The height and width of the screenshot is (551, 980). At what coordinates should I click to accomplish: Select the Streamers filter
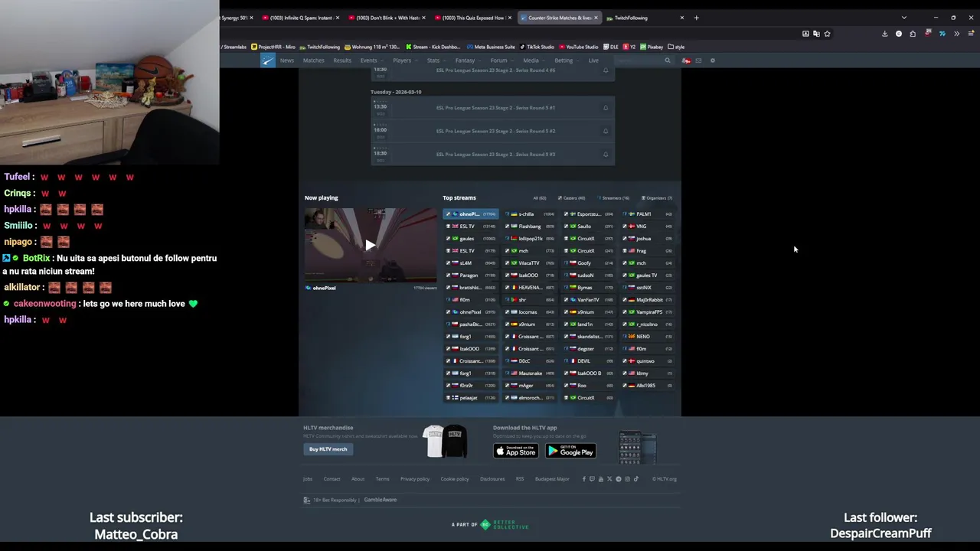click(x=614, y=198)
